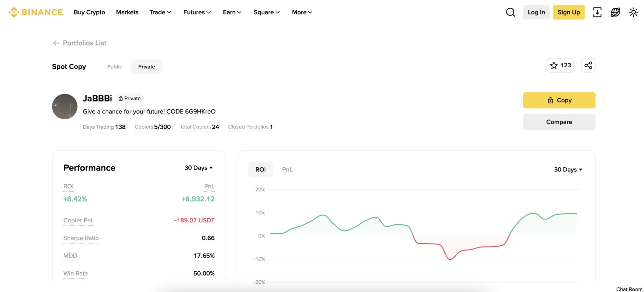Select the ROI chart tab

260,169
